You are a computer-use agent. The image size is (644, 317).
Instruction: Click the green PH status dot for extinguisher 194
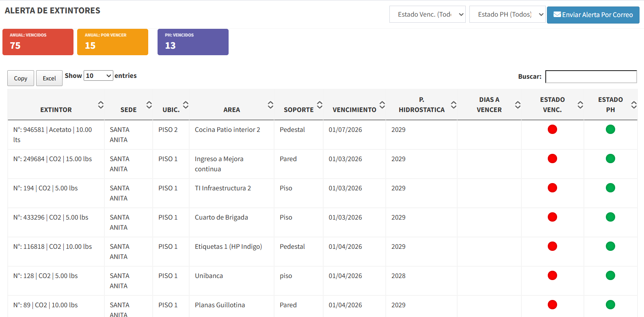click(610, 188)
